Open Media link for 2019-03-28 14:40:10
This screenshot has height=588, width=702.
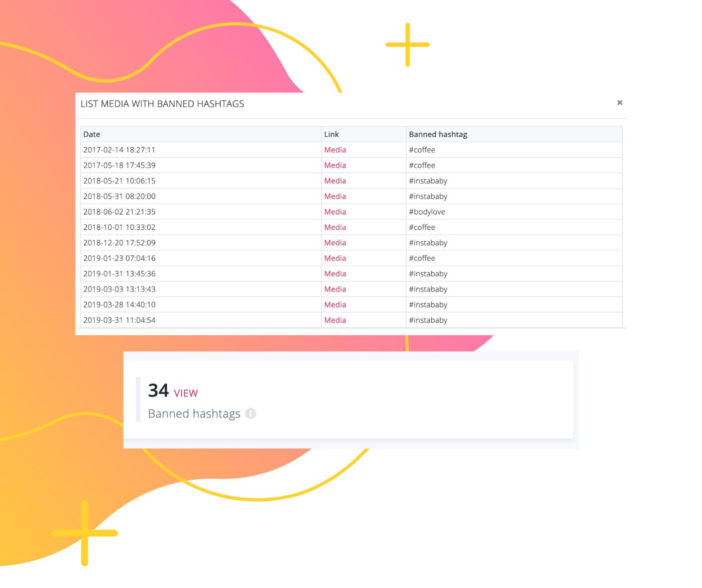pyautogui.click(x=335, y=304)
